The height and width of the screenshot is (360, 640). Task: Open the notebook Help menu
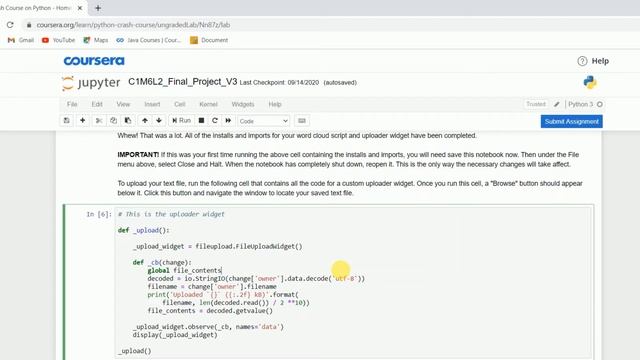point(275,104)
